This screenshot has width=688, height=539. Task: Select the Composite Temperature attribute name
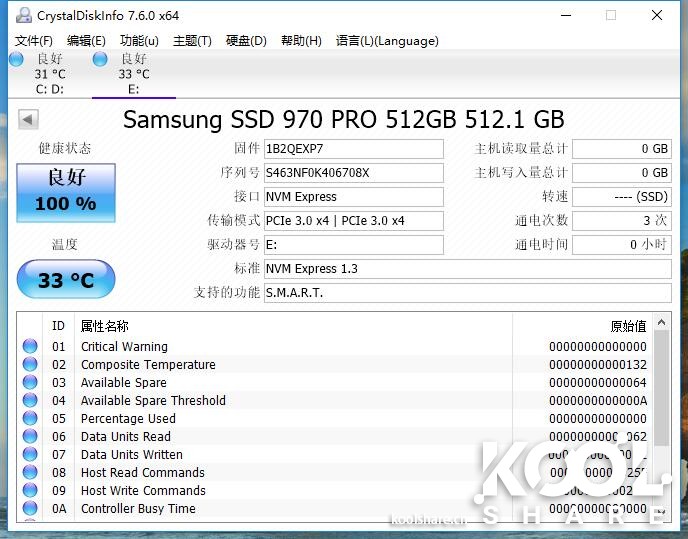click(148, 365)
